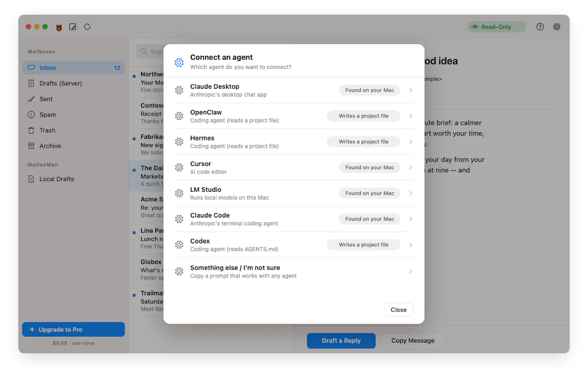
Task: Click the gear icon beside LM Studio
Action: click(x=179, y=193)
